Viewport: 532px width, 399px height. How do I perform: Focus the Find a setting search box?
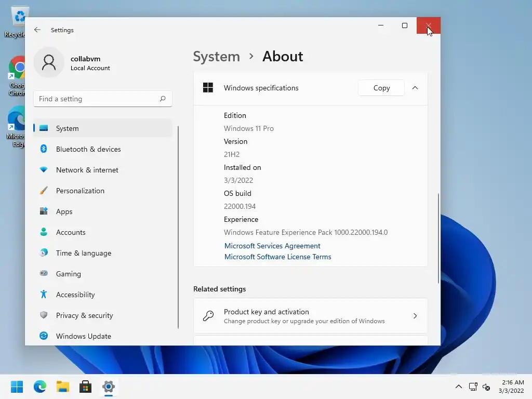click(x=103, y=99)
